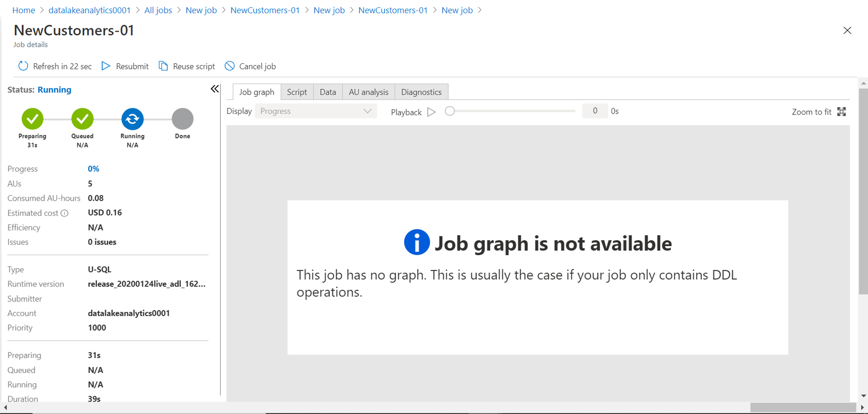The image size is (868, 414).
Task: Switch to the Script tab
Action: [297, 92]
